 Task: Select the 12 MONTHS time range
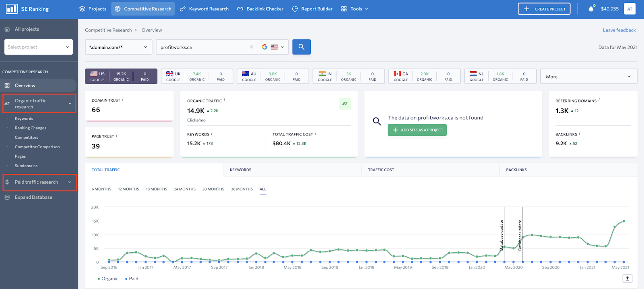[x=128, y=189]
